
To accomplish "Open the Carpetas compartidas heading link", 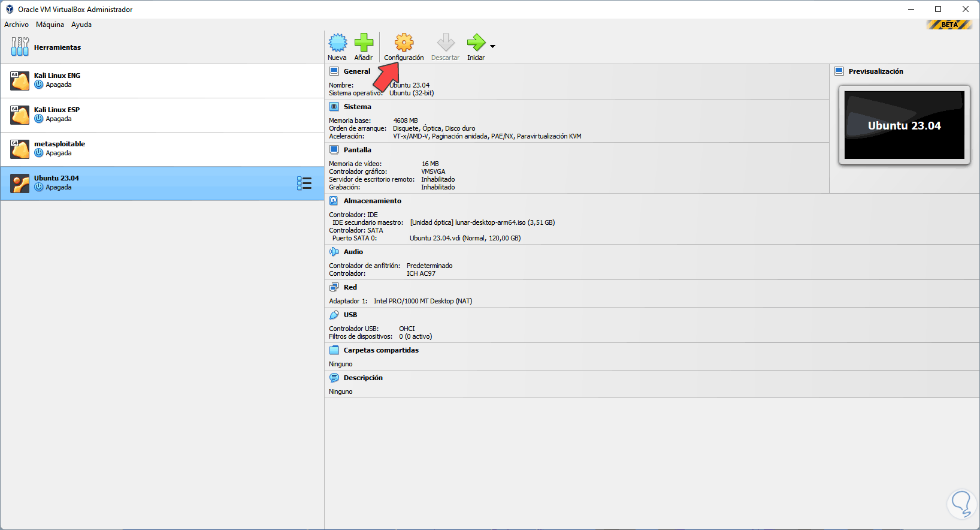I will tap(381, 350).
